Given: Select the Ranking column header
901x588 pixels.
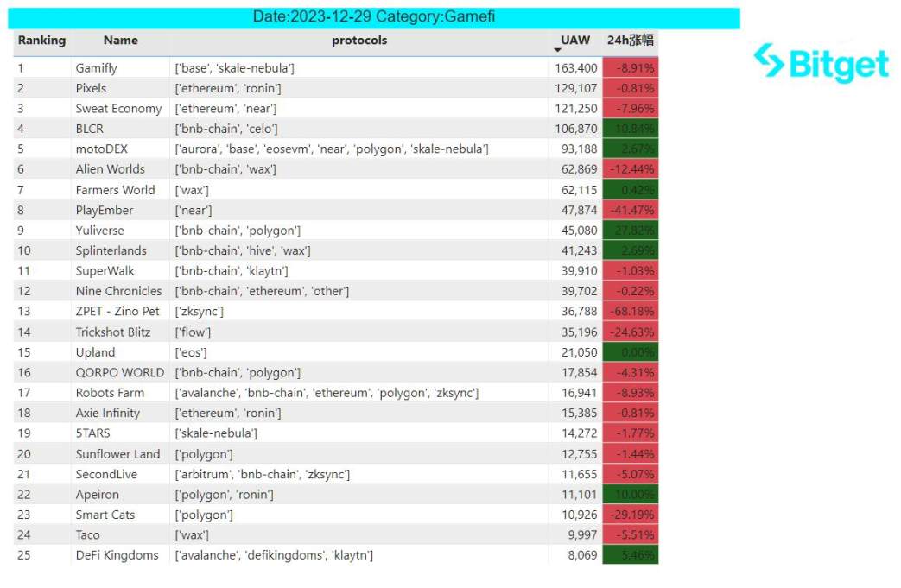Looking at the screenshot, I should coord(41,41).
